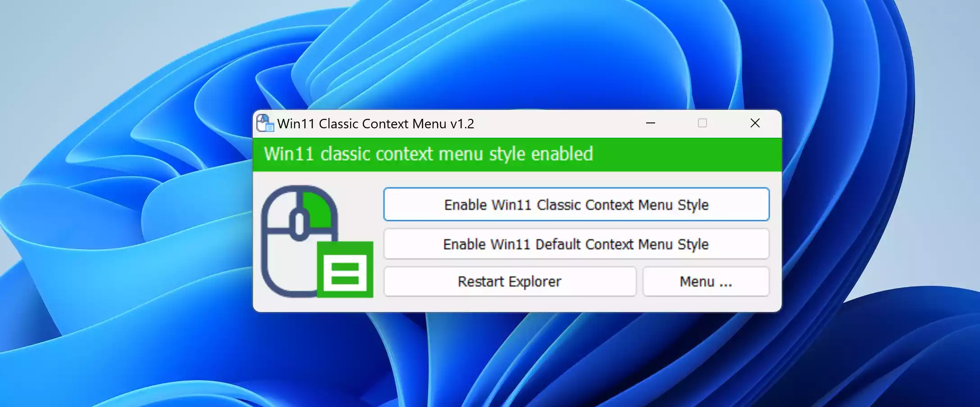The image size is (980, 407).
Task: Click the window title text "Win11 Classic Context Menu v1.2"
Action: point(375,123)
